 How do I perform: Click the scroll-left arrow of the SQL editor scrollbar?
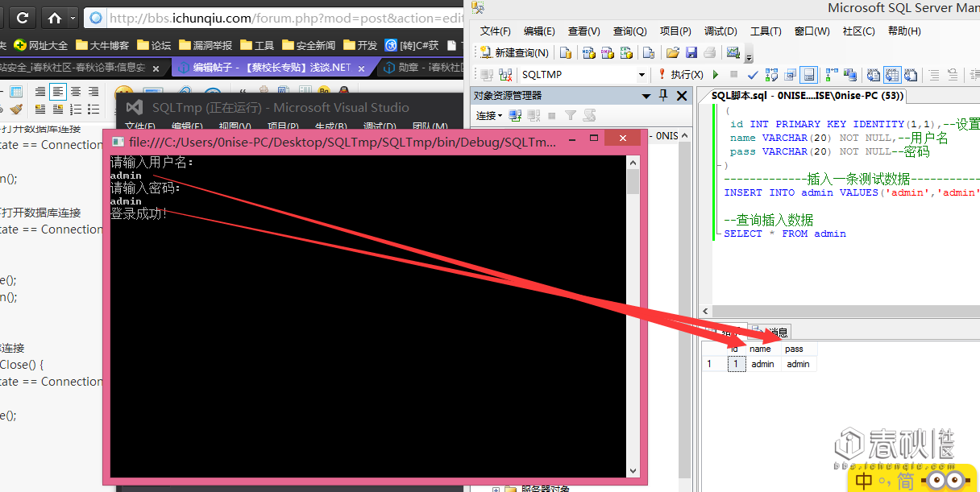tap(707, 311)
